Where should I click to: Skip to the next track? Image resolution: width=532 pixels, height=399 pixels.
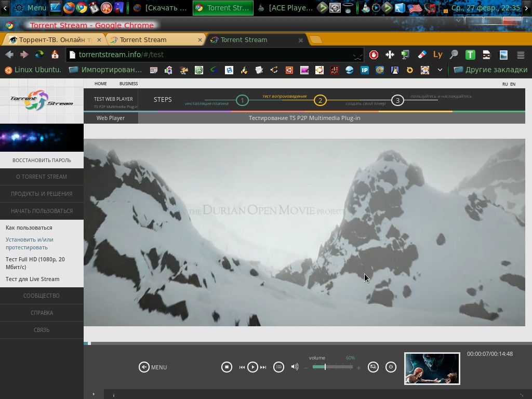pyautogui.click(x=263, y=367)
